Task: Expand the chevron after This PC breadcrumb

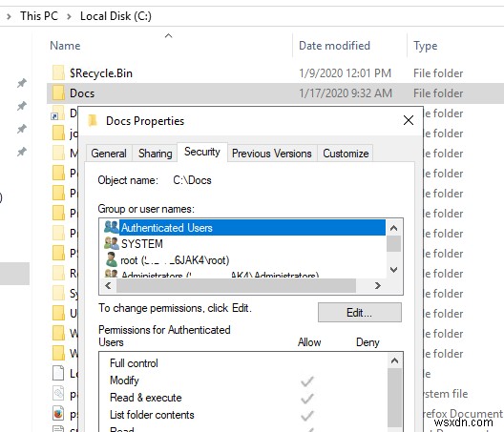Action: 69,16
